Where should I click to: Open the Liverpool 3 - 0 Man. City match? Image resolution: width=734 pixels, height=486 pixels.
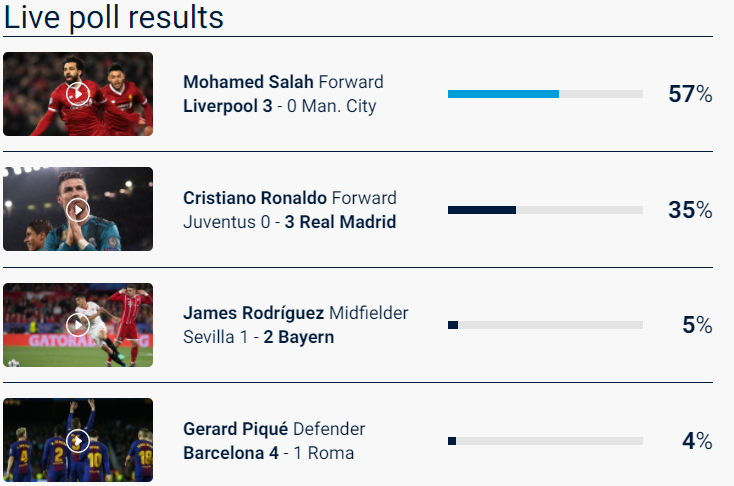point(280,106)
